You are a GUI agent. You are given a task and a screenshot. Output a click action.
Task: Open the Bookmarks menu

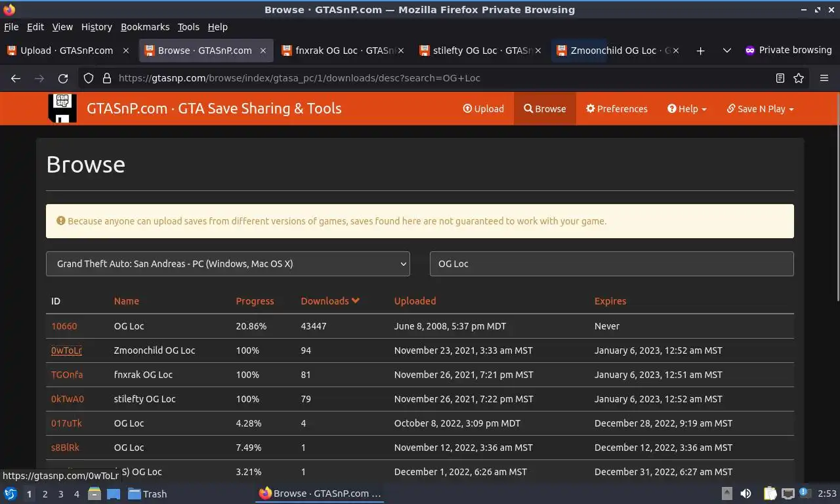145,27
